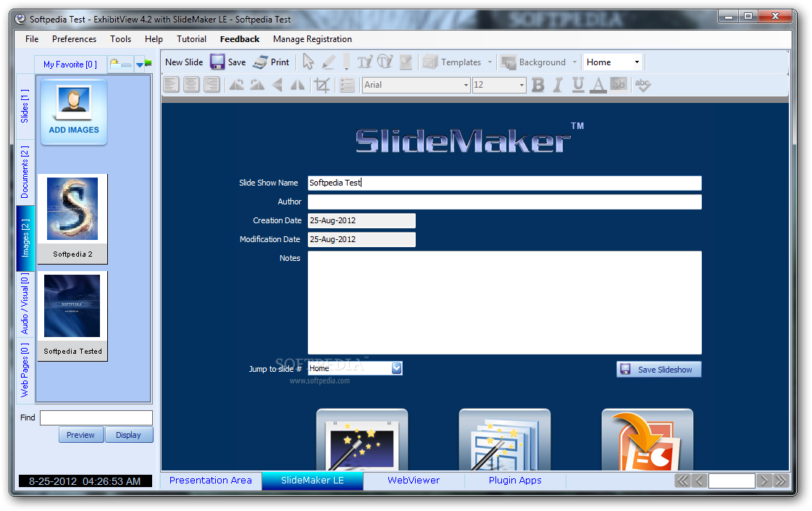812x511 pixels.
Task: Align text right
Action: pos(212,85)
